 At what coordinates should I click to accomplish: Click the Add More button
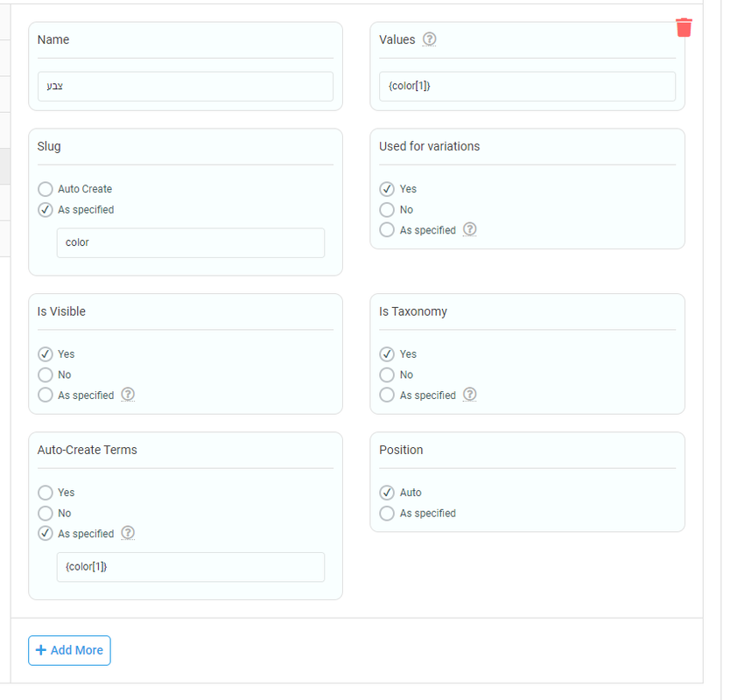[69, 650]
